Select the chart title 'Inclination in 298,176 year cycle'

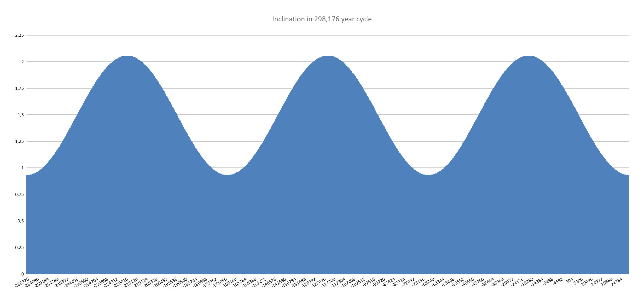click(322, 19)
